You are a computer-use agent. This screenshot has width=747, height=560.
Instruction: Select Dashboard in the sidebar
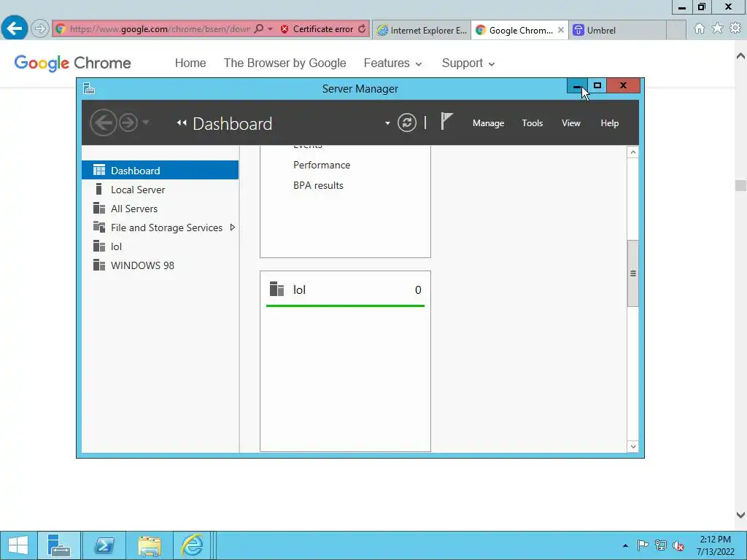pyautogui.click(x=160, y=170)
